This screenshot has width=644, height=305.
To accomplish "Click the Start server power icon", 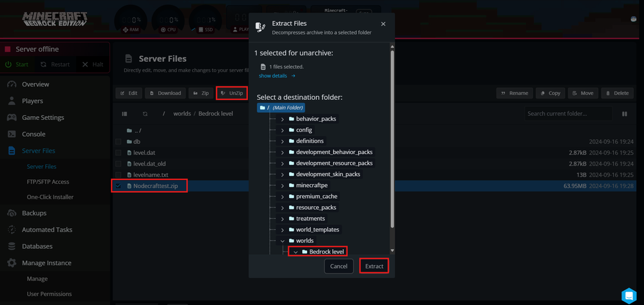I will tap(9, 64).
